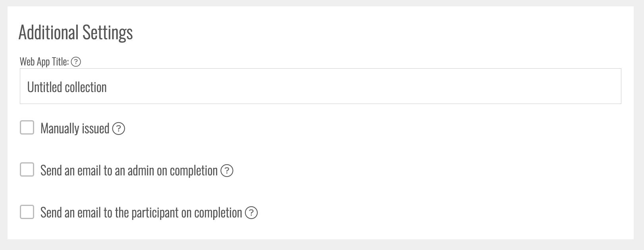Click help icon for participant email on completion
Image resolution: width=644 pixels, height=250 pixels.
pos(251,213)
